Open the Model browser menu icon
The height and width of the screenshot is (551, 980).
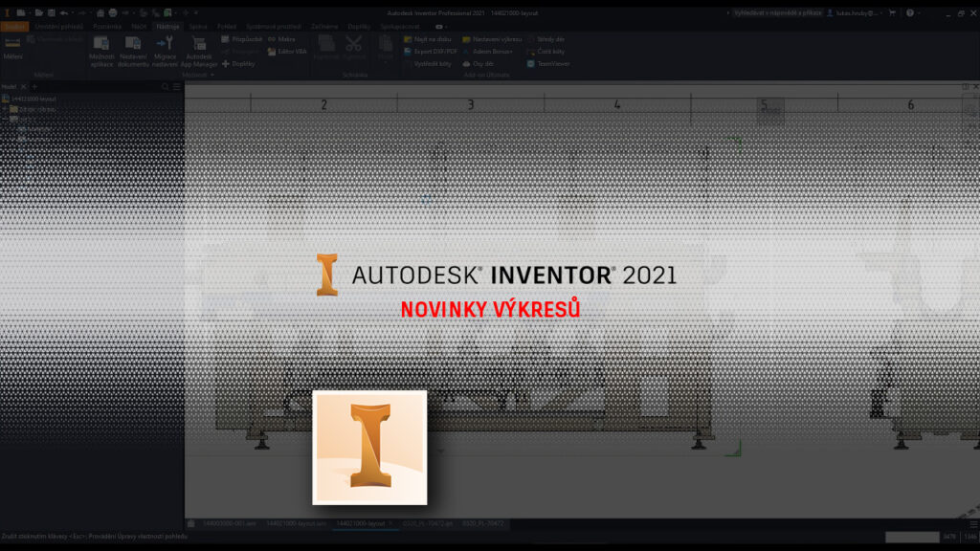177,87
